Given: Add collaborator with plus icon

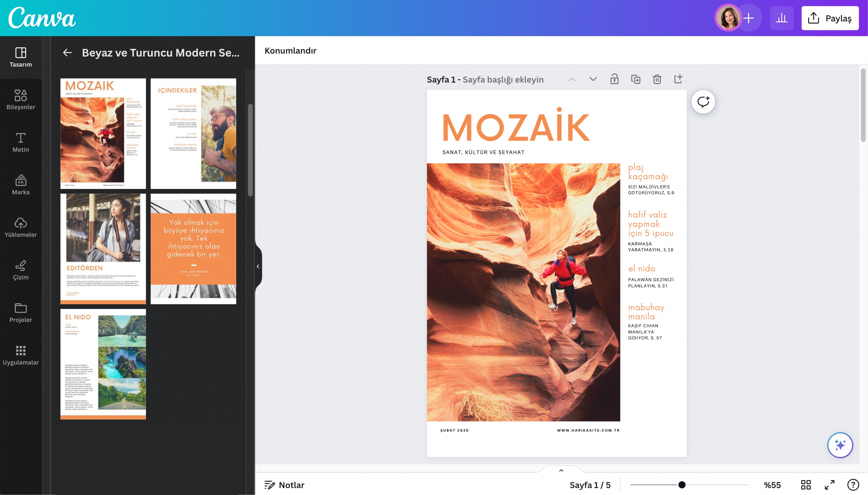Looking at the screenshot, I should click(x=749, y=18).
